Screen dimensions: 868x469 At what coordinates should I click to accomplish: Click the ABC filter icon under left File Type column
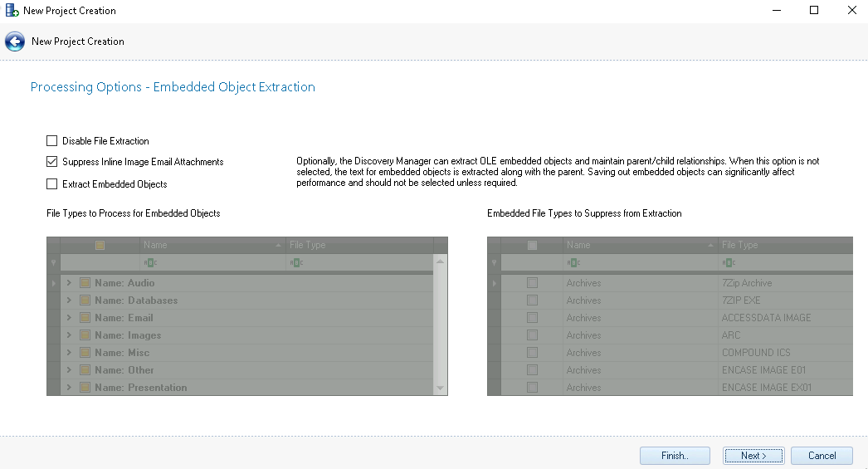click(296, 263)
